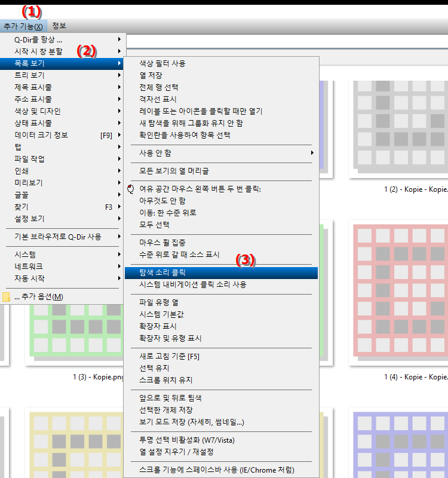This screenshot has width=448, height=478.
Task: Click 새로 고침 기준 [F5]
Action: [221, 356]
